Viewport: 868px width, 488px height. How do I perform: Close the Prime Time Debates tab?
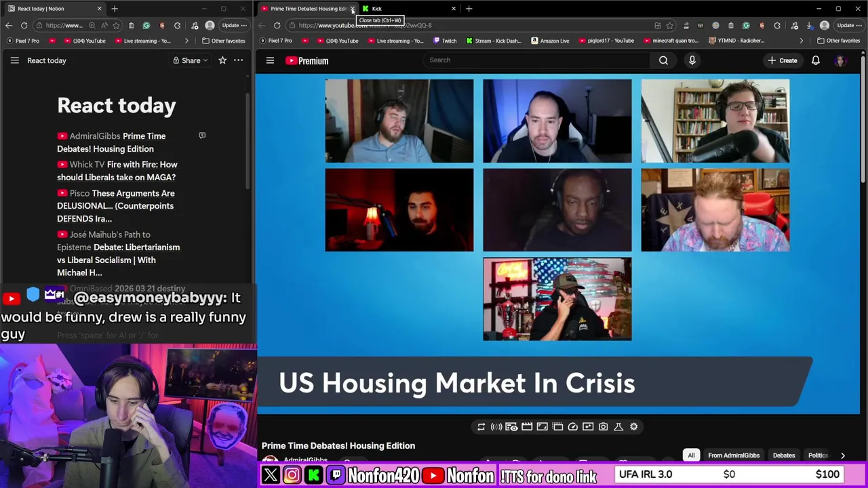coord(353,9)
